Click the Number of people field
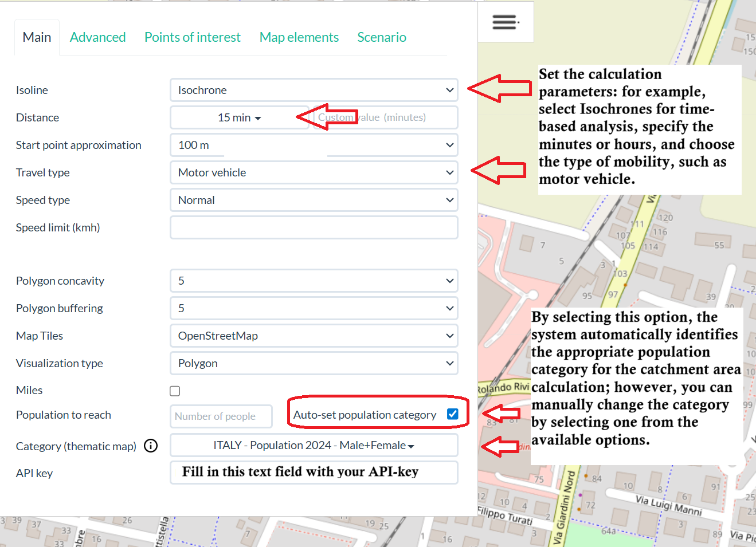Viewport: 756px width, 547px height. (221, 416)
